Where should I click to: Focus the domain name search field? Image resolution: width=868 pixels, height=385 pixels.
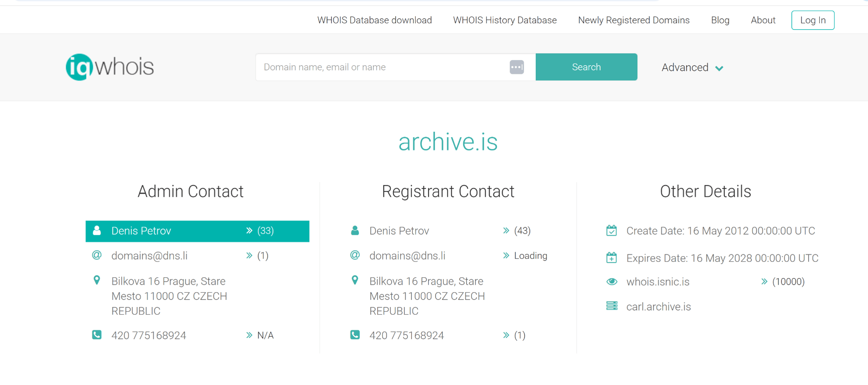pos(382,67)
